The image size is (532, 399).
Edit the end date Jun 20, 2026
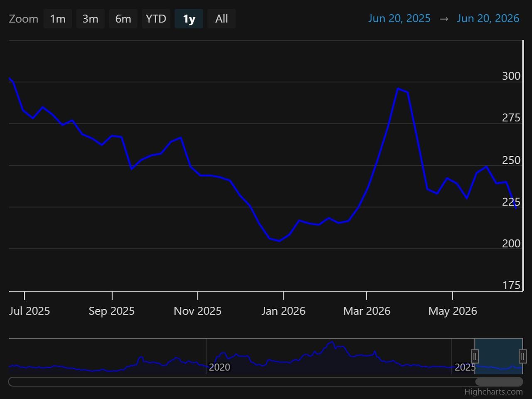coord(488,19)
